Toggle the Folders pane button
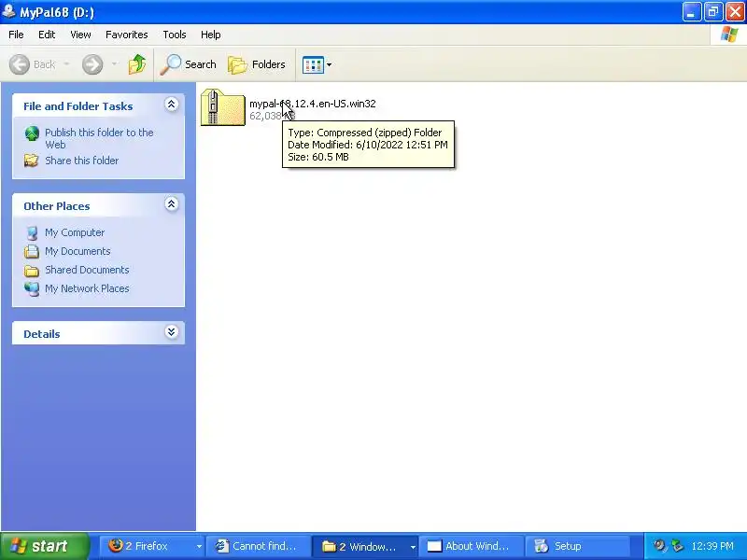This screenshot has height=560, width=747. click(x=257, y=64)
